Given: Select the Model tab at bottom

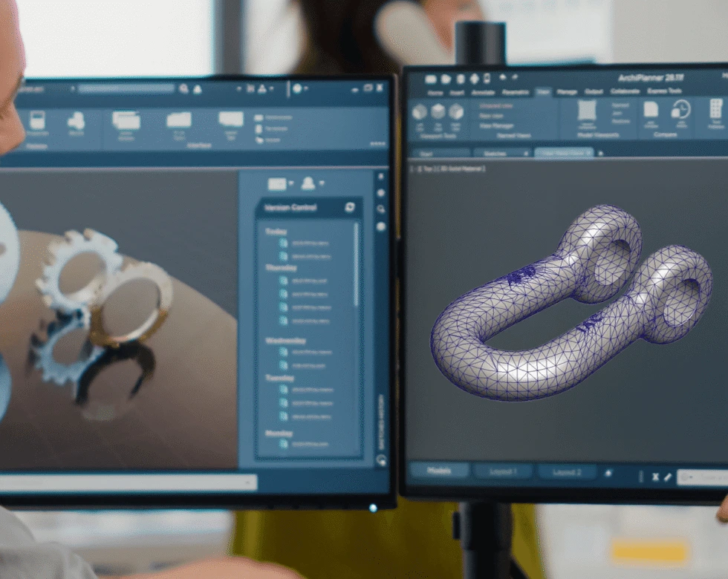Looking at the screenshot, I should 439,471.
